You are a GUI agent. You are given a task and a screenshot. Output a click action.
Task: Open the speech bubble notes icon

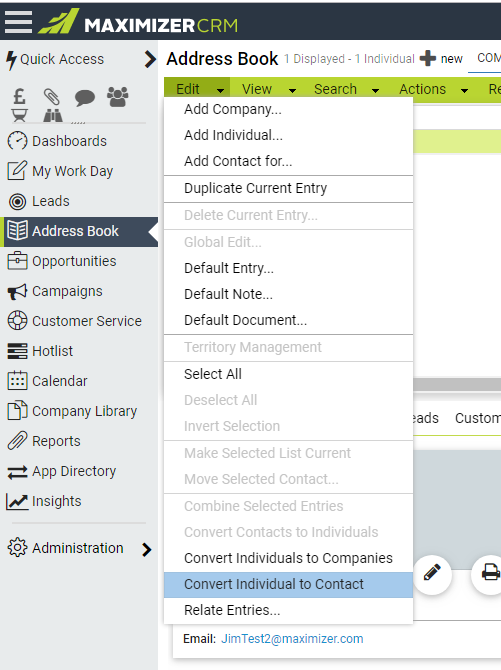coord(85,98)
